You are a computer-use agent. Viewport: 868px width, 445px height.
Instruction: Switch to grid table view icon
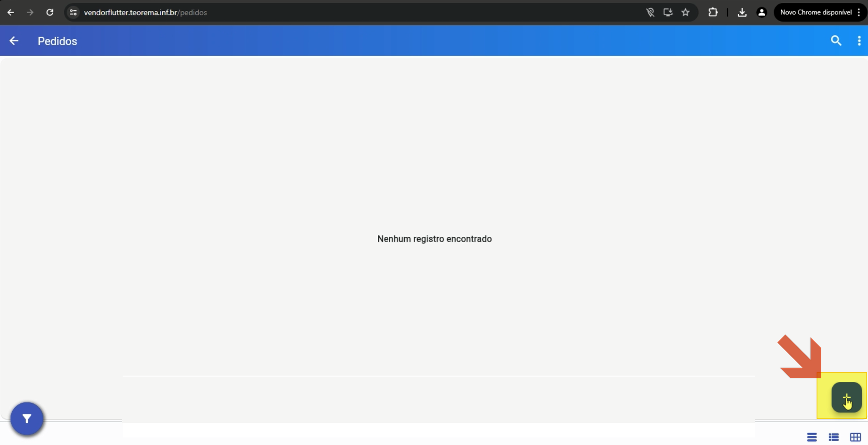855,437
